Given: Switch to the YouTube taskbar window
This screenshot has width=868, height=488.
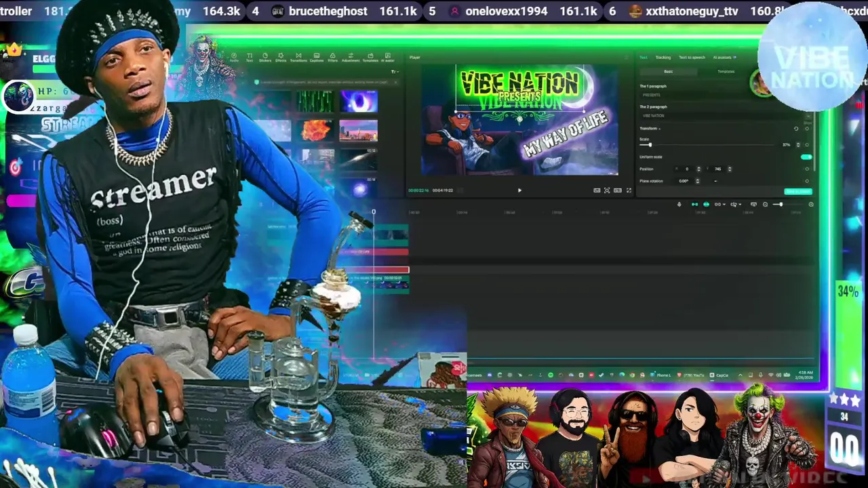Looking at the screenshot, I should tap(690, 375).
